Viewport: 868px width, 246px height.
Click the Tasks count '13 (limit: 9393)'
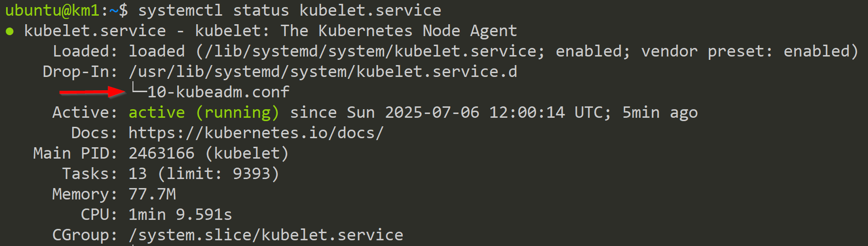204,174
